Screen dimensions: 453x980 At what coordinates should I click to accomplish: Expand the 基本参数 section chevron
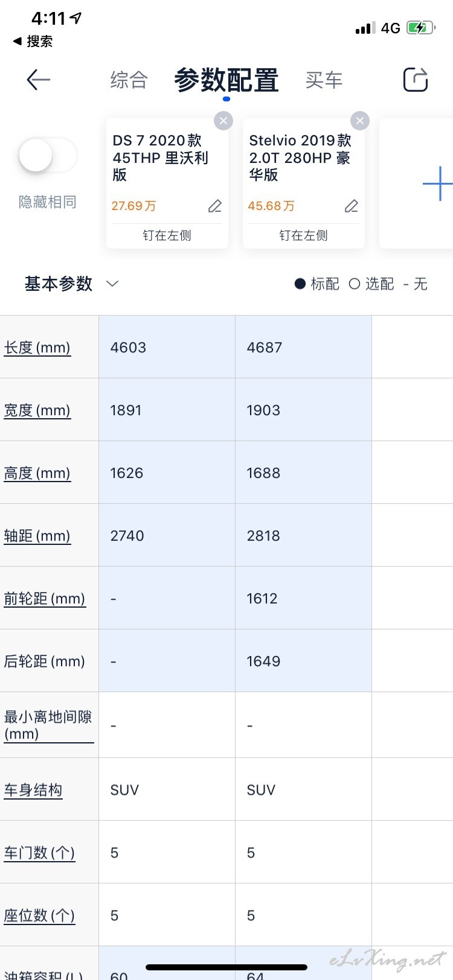(x=112, y=284)
